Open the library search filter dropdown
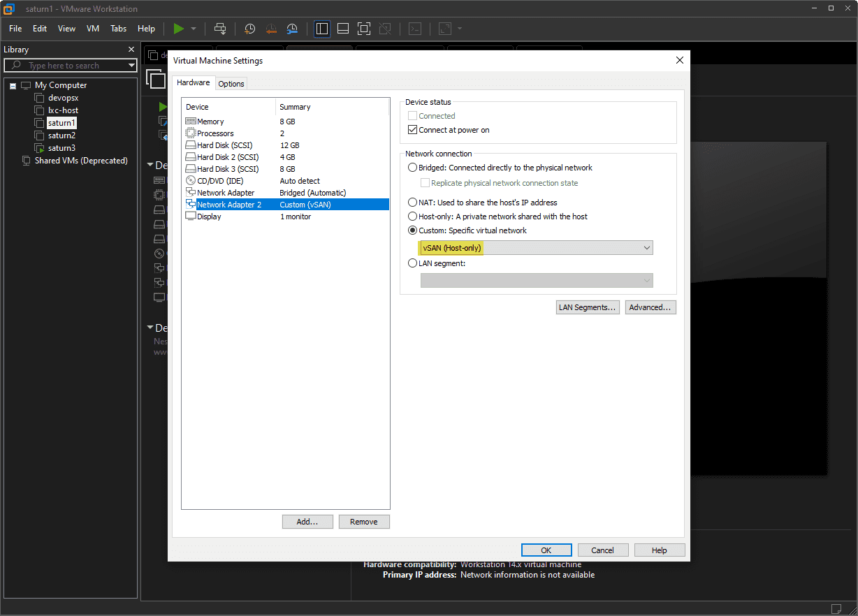 (131, 66)
